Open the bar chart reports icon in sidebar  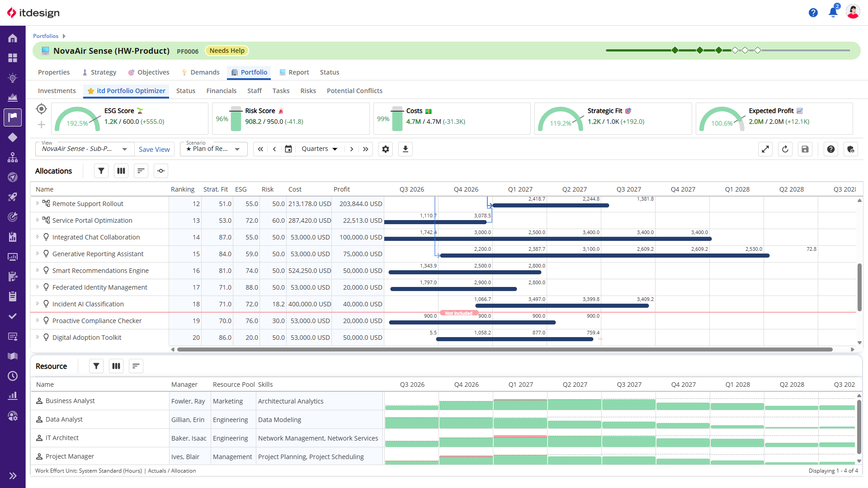click(x=13, y=396)
